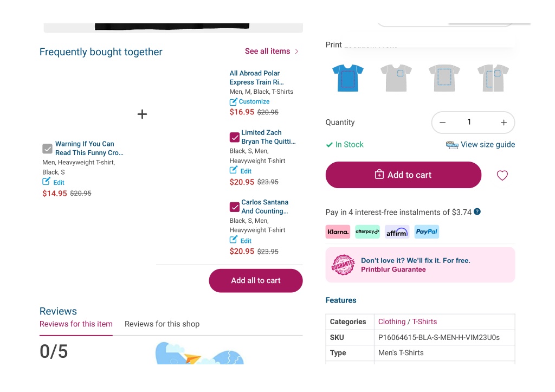Open the Clothing category link
This screenshot has height=392, width=555.
point(392,322)
